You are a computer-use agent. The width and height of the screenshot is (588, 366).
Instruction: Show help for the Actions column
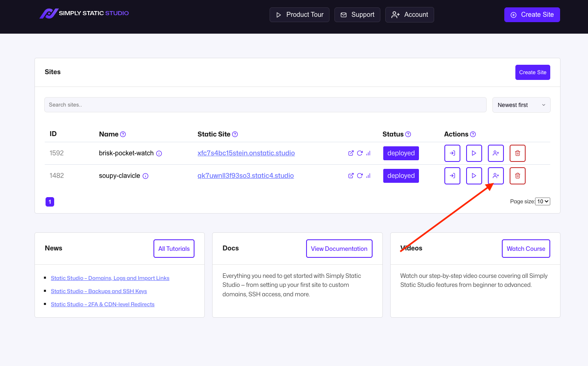[x=473, y=134]
